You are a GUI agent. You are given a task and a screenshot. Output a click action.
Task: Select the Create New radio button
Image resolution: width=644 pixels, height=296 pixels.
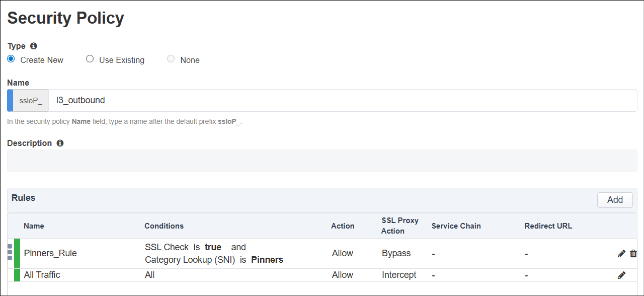pos(11,59)
